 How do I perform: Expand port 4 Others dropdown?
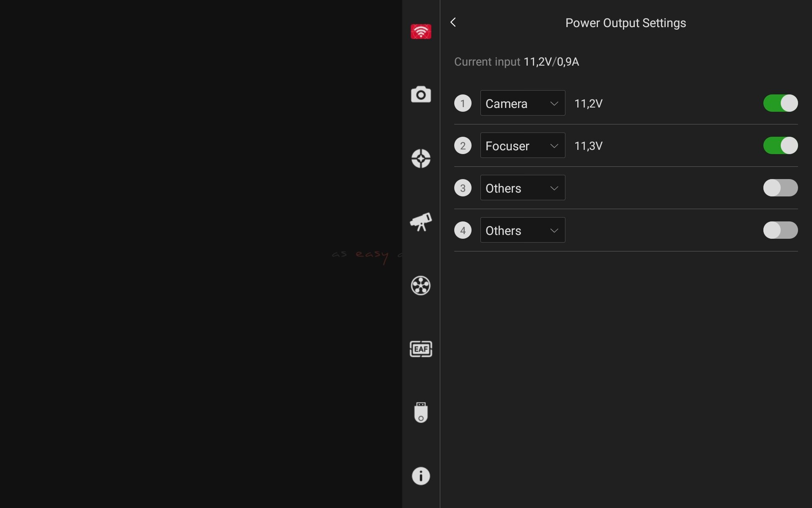click(x=522, y=230)
